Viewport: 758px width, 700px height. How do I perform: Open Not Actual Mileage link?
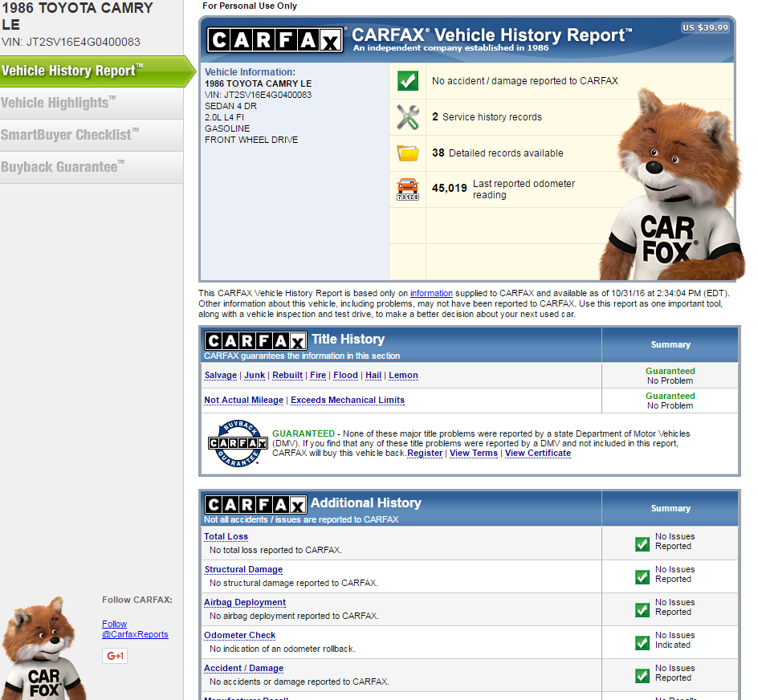[x=243, y=401]
